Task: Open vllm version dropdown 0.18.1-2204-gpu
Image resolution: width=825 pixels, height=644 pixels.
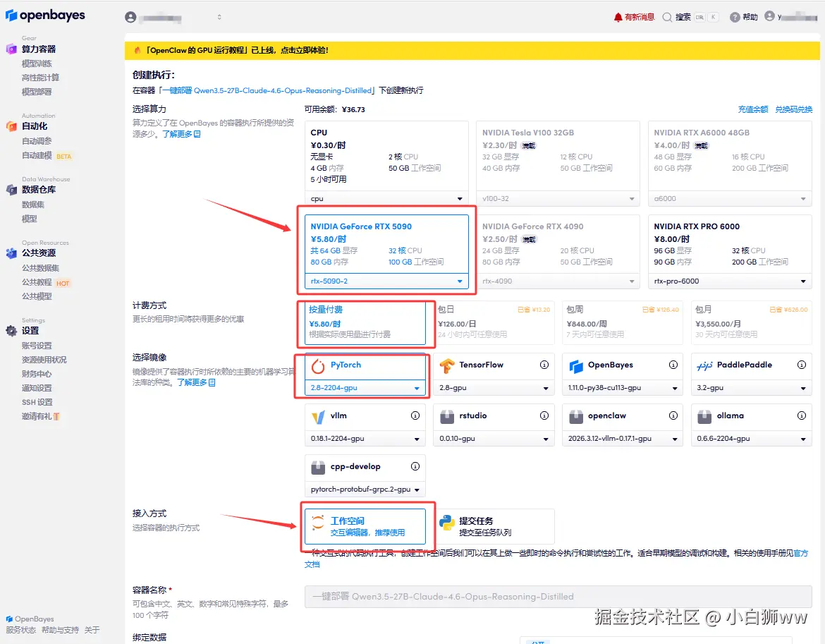Action: (365, 438)
